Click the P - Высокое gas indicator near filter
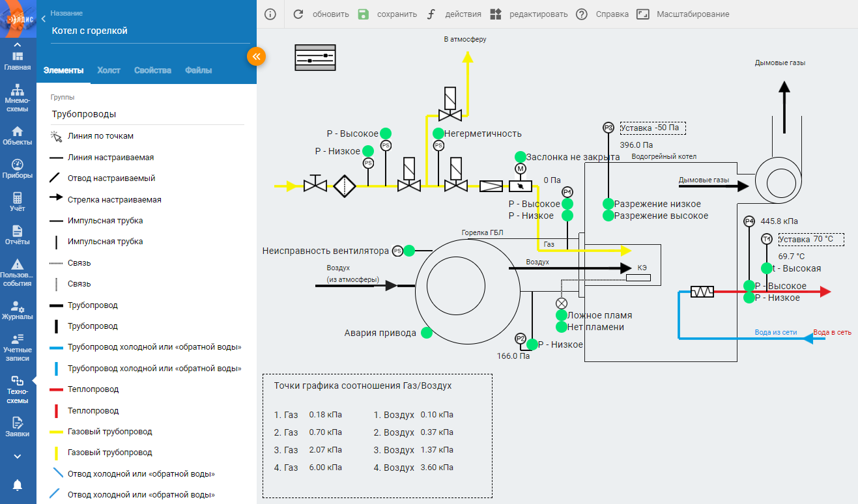The width and height of the screenshot is (858, 504). (x=386, y=133)
